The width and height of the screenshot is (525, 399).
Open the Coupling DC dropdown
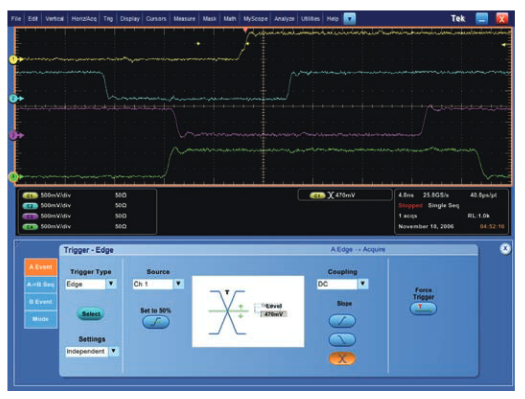[x=363, y=284]
